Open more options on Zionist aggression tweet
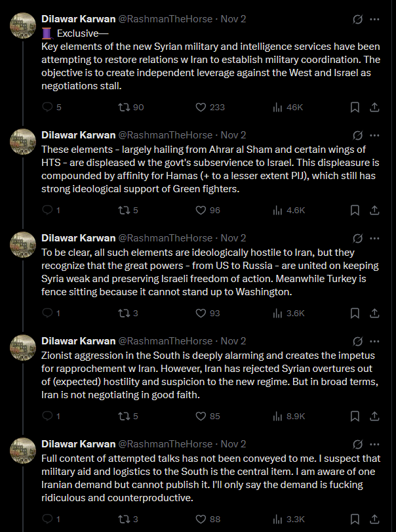This screenshot has height=532, width=396. click(x=375, y=340)
